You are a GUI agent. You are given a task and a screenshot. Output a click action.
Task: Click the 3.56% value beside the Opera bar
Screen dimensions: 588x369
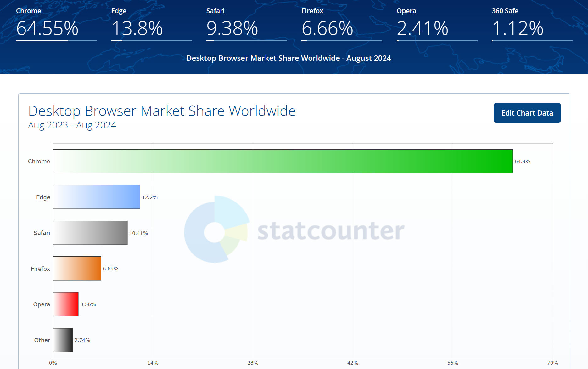coord(88,304)
